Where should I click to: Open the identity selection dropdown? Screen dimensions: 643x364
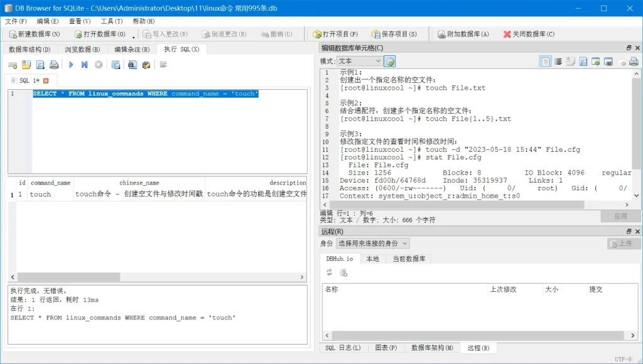373,244
